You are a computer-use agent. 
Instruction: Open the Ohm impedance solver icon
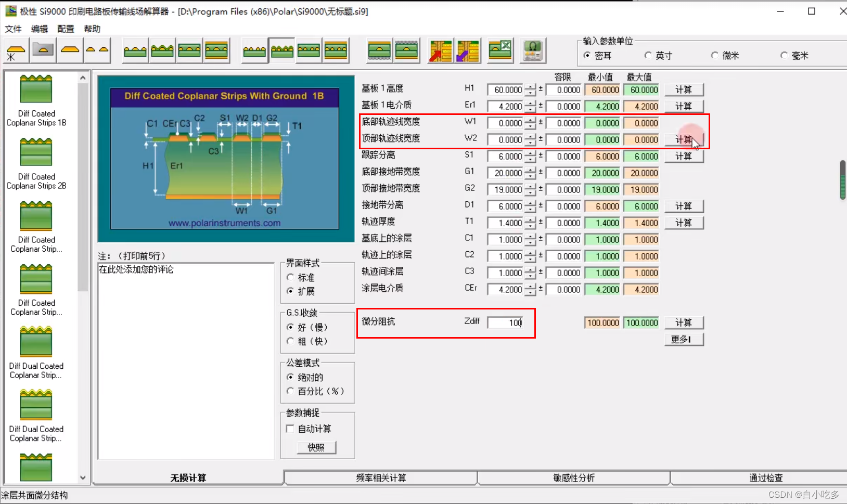(x=532, y=50)
